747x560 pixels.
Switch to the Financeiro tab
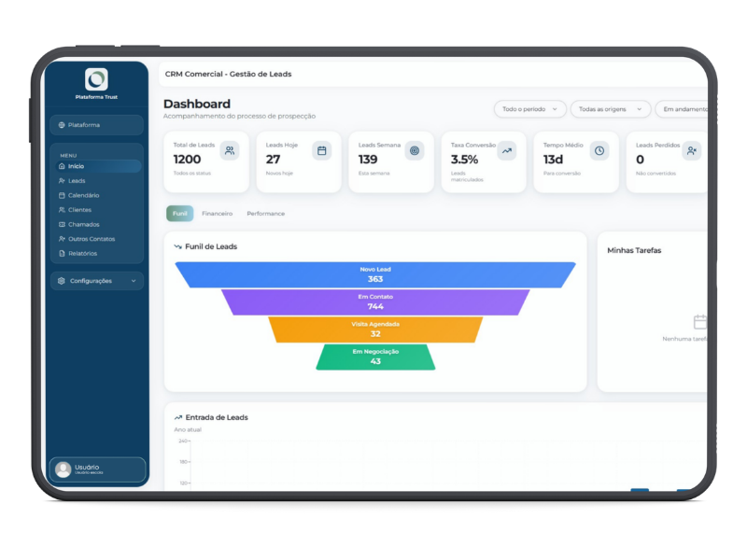[x=218, y=214]
